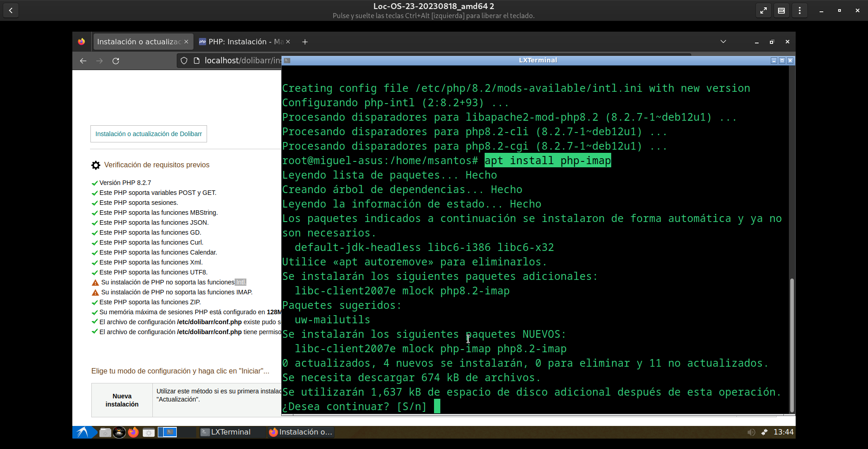
Task: Click the keyboard icon in viewer header
Action: [x=781, y=10]
